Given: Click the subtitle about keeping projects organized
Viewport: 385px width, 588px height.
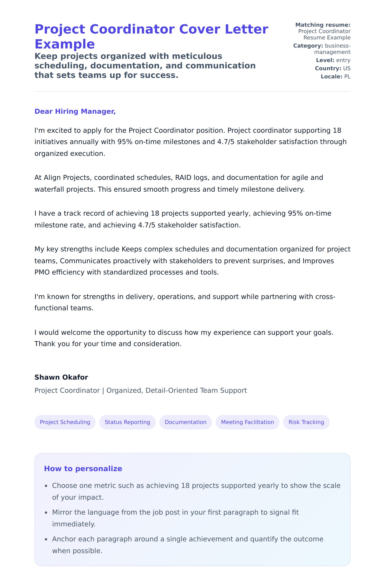Looking at the screenshot, I should 145,65.
